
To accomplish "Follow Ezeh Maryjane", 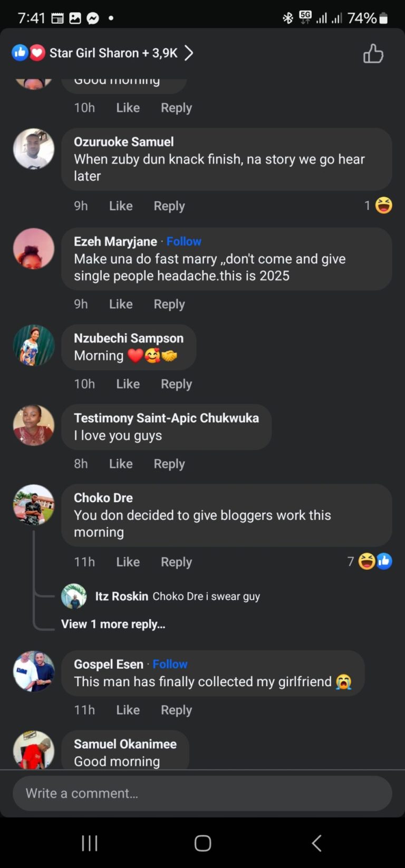I will (x=184, y=241).
